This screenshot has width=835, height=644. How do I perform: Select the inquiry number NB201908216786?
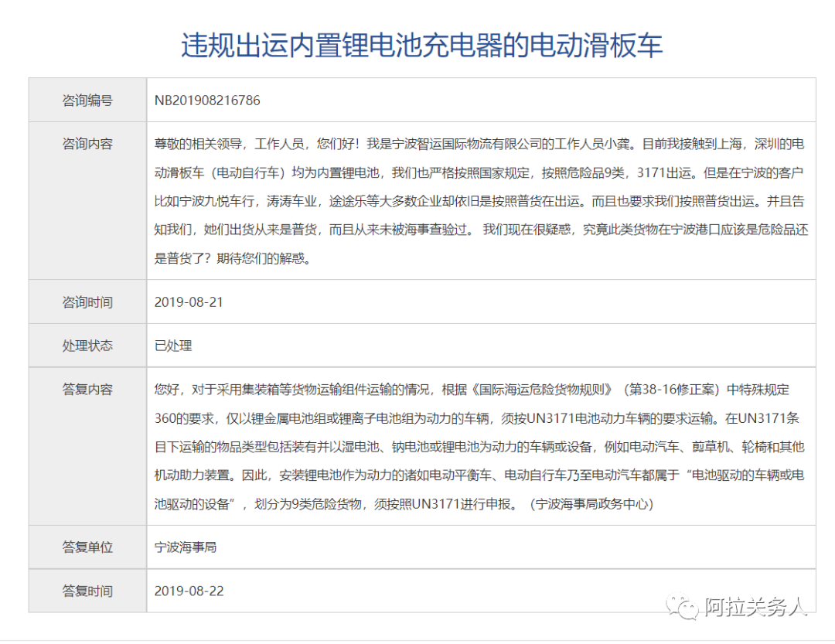tap(207, 100)
